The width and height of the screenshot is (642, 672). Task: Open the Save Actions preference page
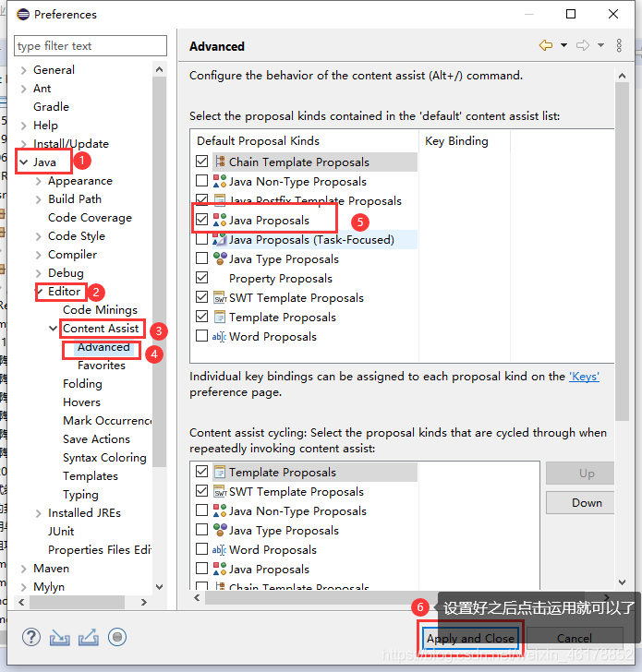pyautogui.click(x=96, y=438)
